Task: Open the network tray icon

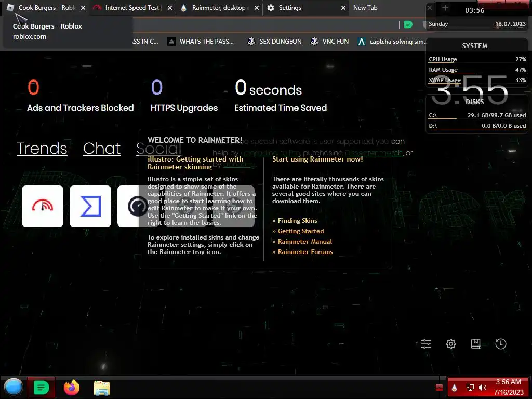Action: pos(470,388)
